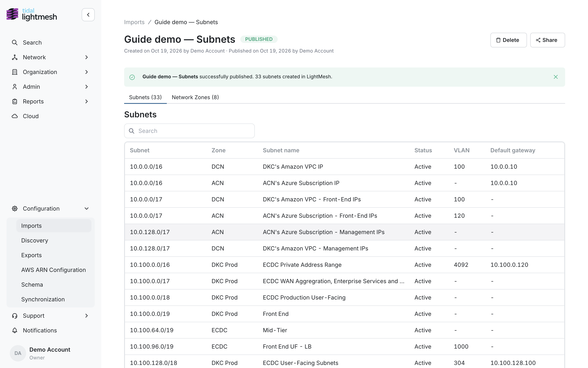Image resolution: width=588 pixels, height=368 pixels.
Task: Go to Imports via breadcrumb link
Action: pos(134,22)
